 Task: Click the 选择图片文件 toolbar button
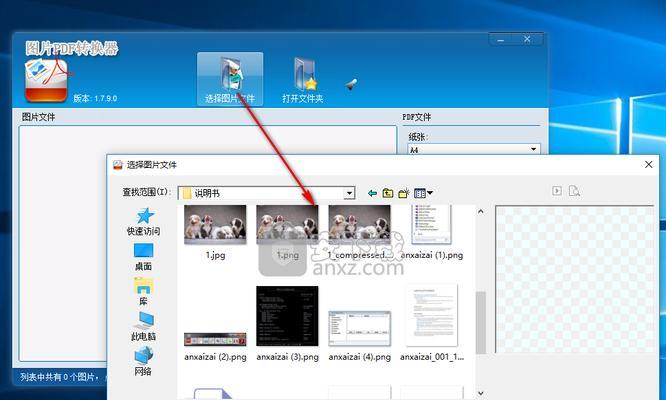coord(230,79)
